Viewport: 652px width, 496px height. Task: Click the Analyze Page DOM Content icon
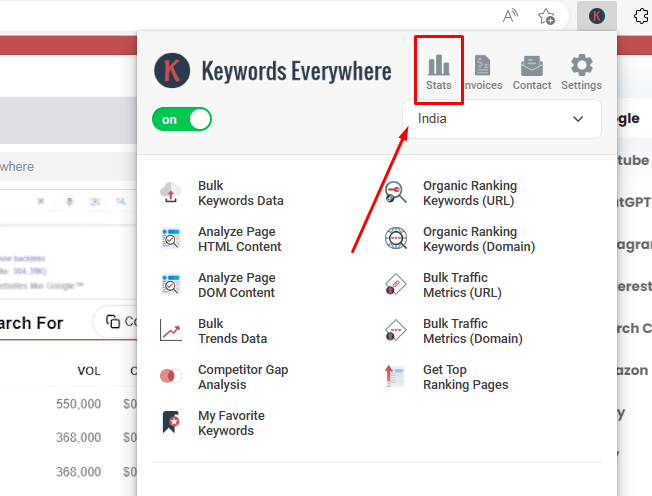171,285
